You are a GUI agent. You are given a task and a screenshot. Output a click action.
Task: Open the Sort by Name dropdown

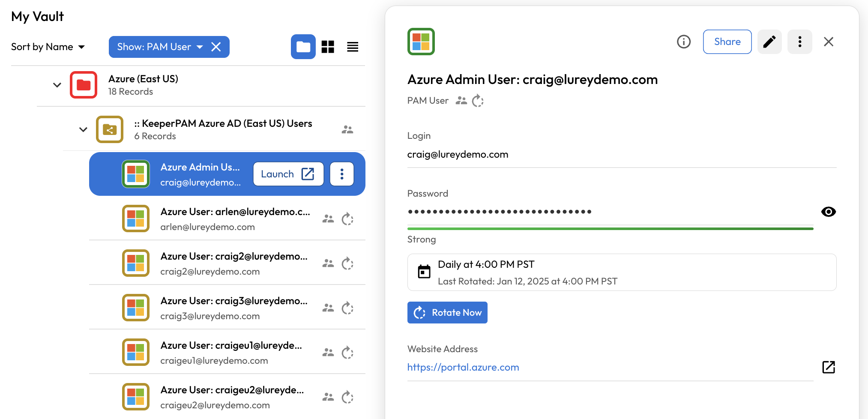48,47
